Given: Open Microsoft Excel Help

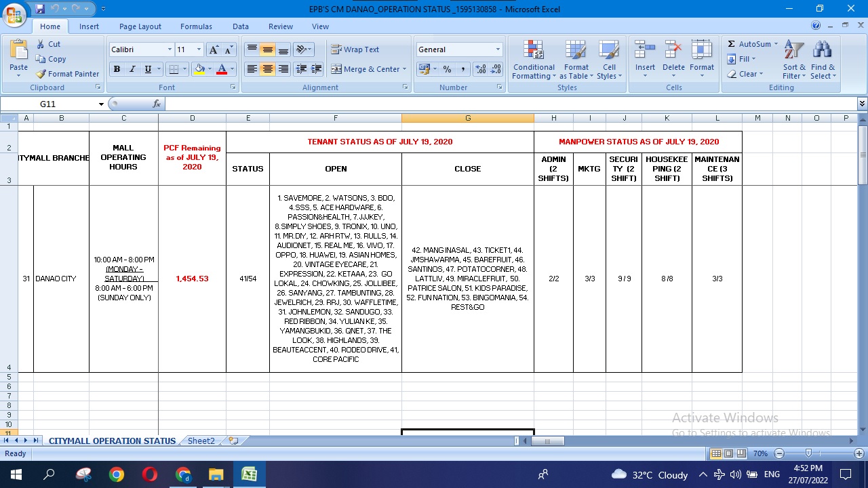Looking at the screenshot, I should click(x=816, y=26).
